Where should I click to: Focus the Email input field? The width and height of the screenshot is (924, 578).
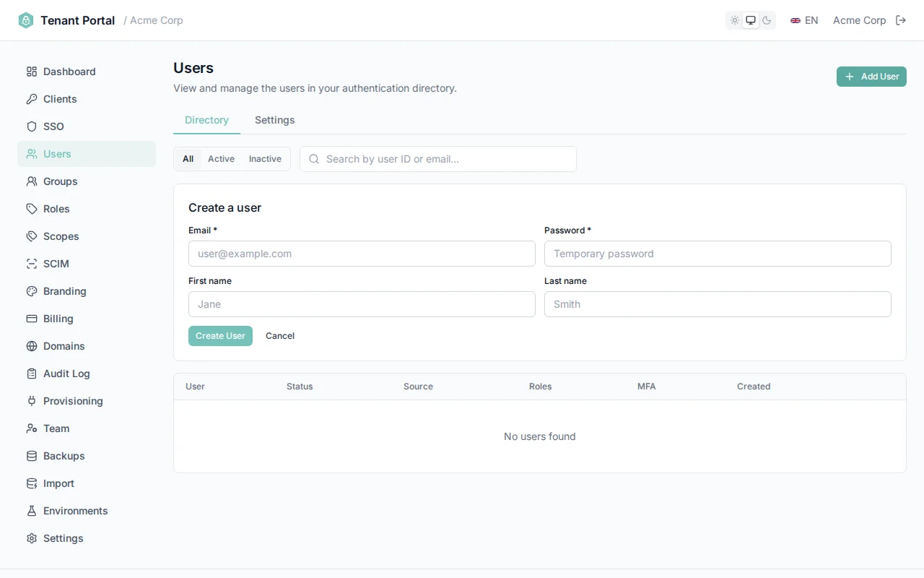(x=362, y=254)
